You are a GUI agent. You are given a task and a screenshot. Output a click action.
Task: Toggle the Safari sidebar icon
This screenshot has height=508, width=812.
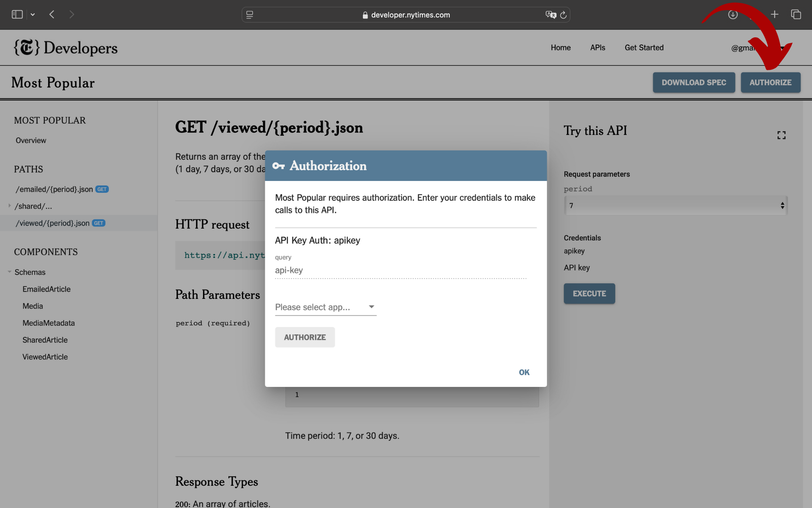(x=17, y=15)
